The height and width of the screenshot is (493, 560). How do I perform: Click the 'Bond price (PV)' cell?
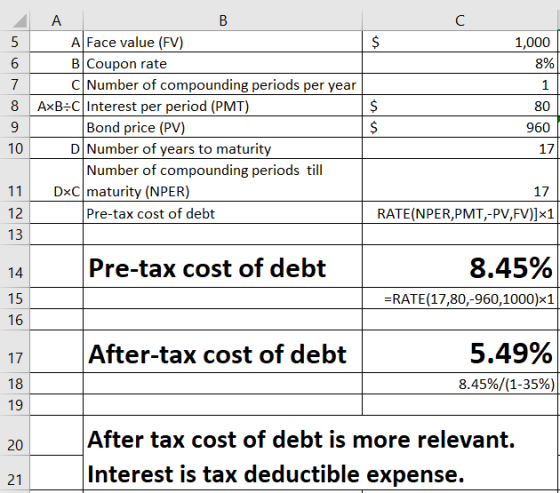tap(223, 127)
